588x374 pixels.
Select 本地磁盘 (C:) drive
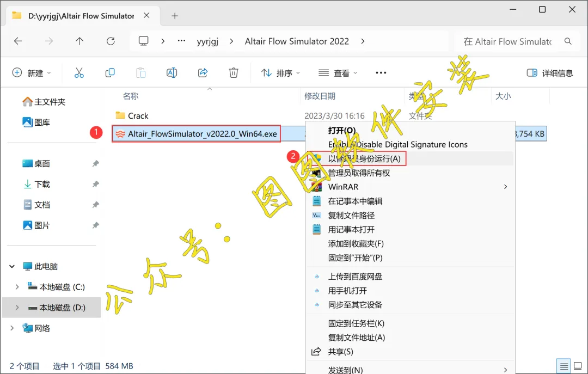[57, 287]
